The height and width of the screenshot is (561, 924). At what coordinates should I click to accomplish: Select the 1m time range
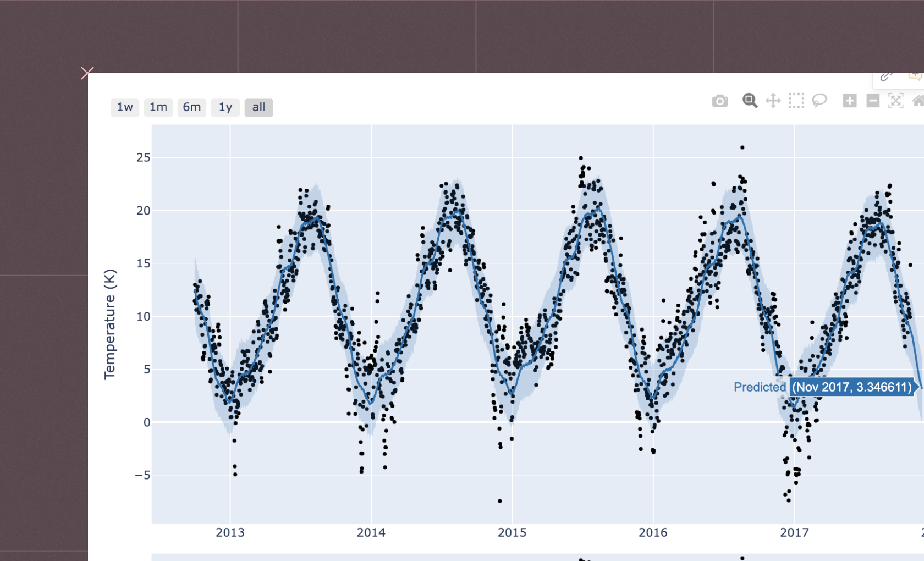click(158, 107)
